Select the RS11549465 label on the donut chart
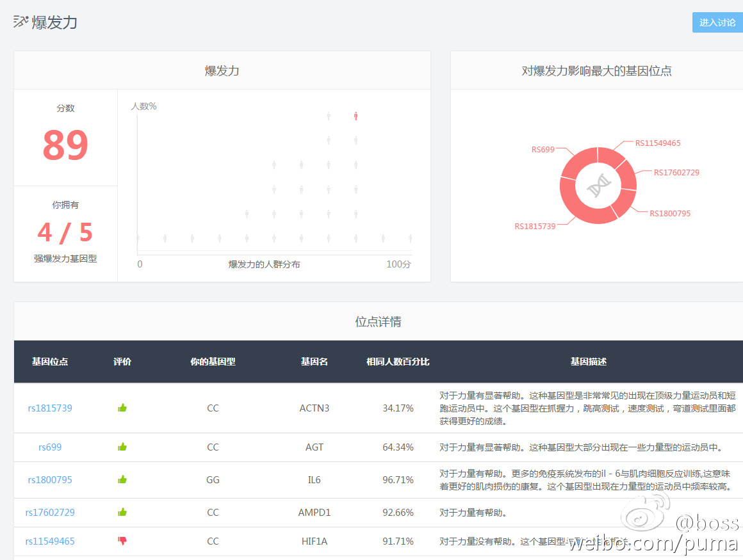This screenshot has height=560, width=743. pos(658,143)
